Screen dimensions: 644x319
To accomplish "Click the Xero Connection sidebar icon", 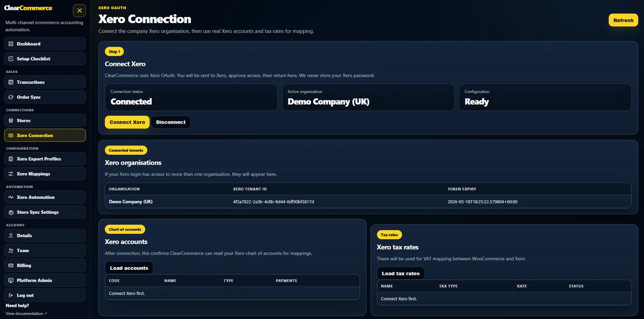I will coord(11,135).
